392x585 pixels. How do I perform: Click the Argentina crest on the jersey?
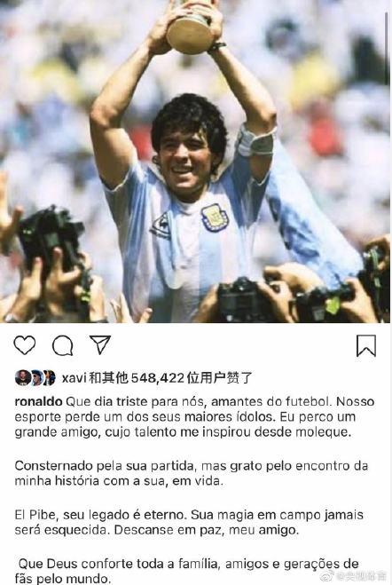coord(215,217)
